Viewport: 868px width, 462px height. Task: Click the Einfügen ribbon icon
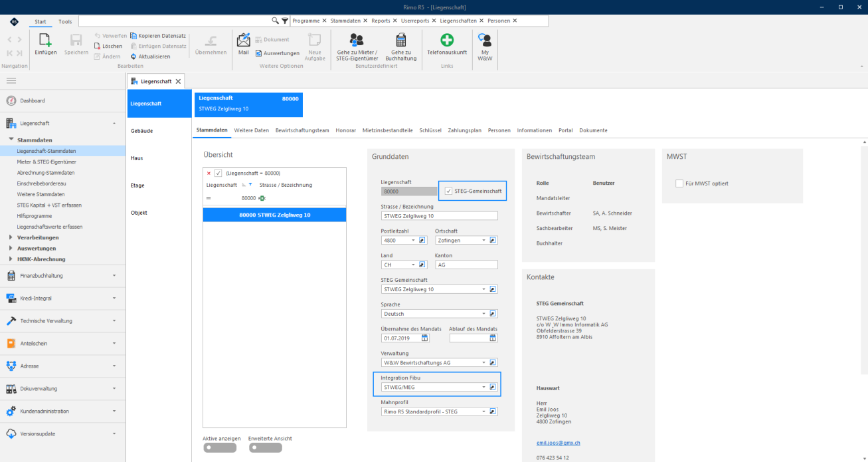[x=45, y=45]
